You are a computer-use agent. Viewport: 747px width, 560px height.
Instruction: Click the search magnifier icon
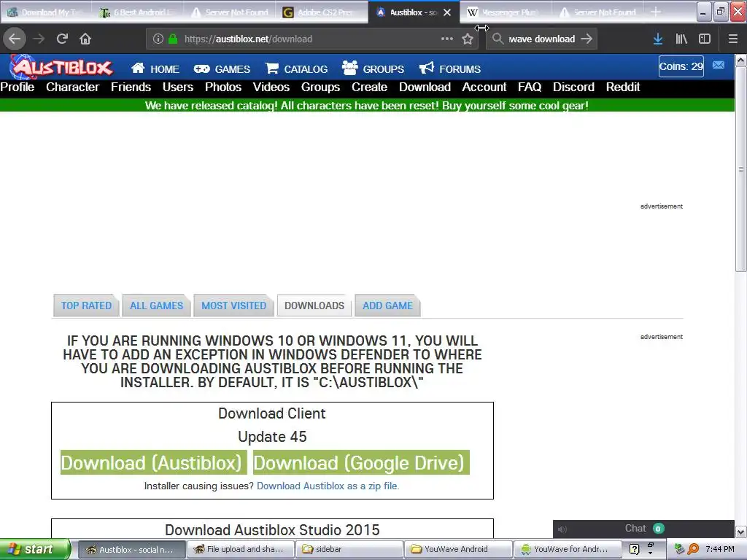coord(498,39)
